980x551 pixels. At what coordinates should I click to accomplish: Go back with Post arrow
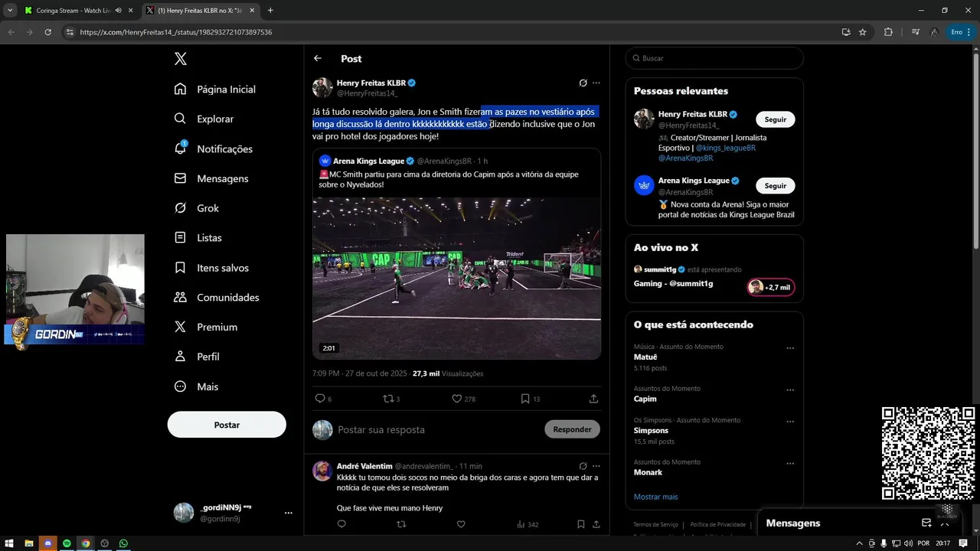pos(318,58)
